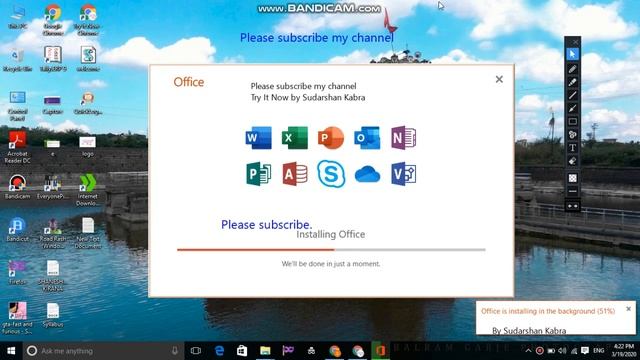Click the Publisher icon in Office installer
This screenshot has height=360, width=640.
[258, 174]
